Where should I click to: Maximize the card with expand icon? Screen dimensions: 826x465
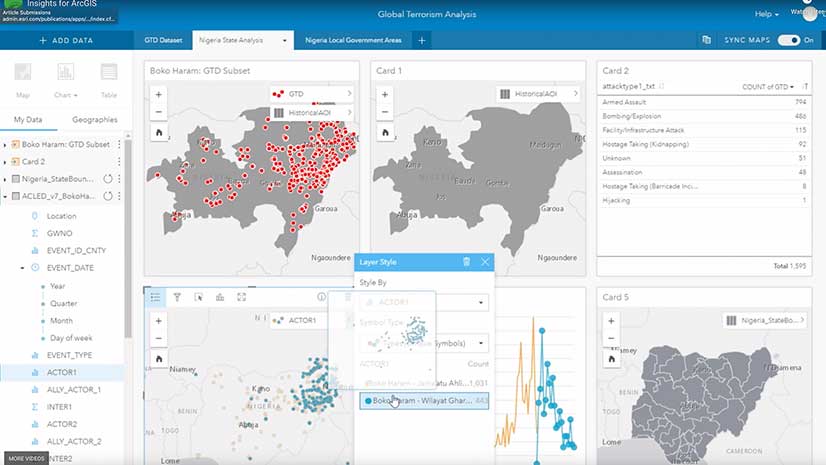click(x=241, y=298)
